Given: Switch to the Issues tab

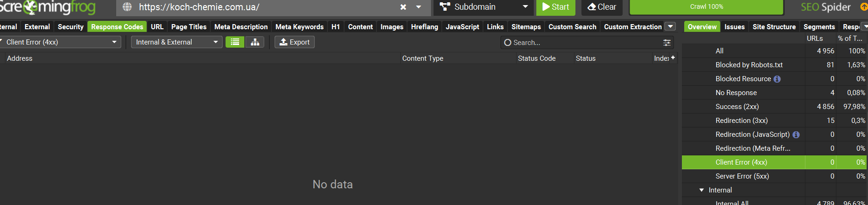Looking at the screenshot, I should pyautogui.click(x=735, y=27).
